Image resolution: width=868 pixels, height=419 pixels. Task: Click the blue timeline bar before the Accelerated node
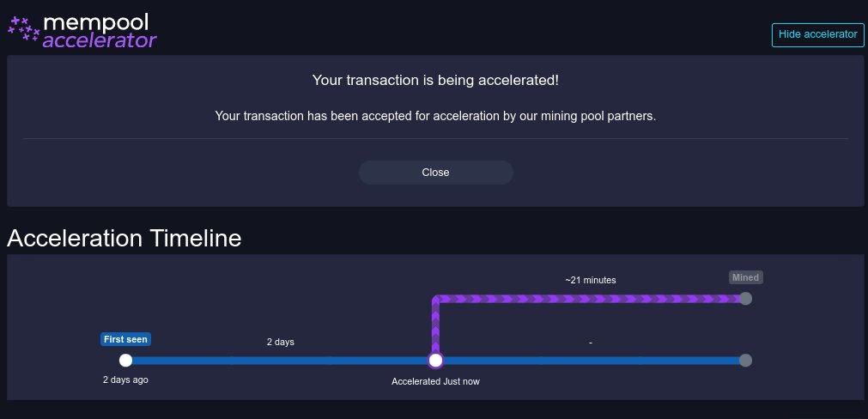[281, 361]
